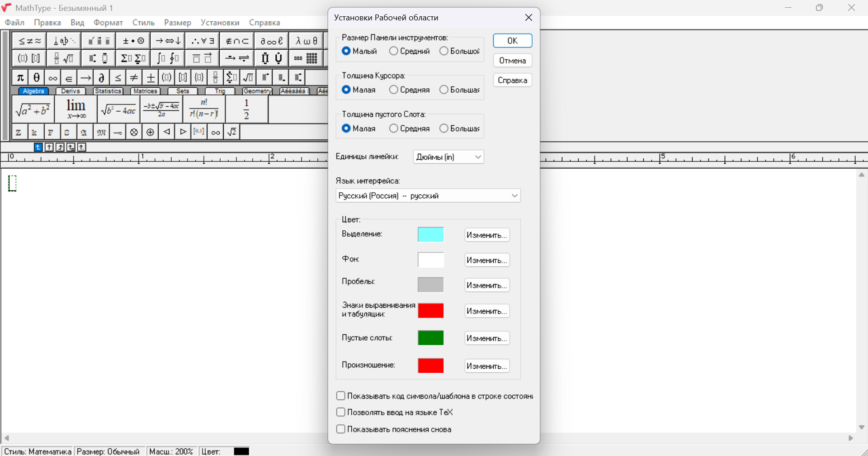Check Показывать пояснения снова option

394,429
